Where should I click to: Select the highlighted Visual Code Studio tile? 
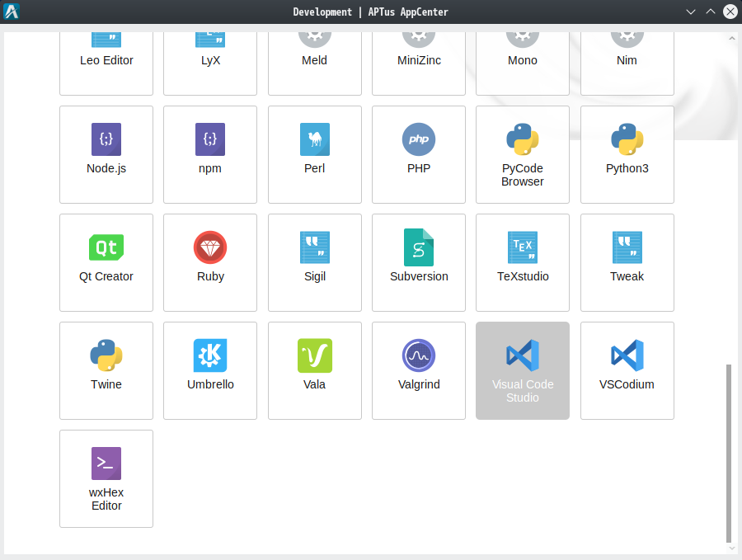[523, 370]
